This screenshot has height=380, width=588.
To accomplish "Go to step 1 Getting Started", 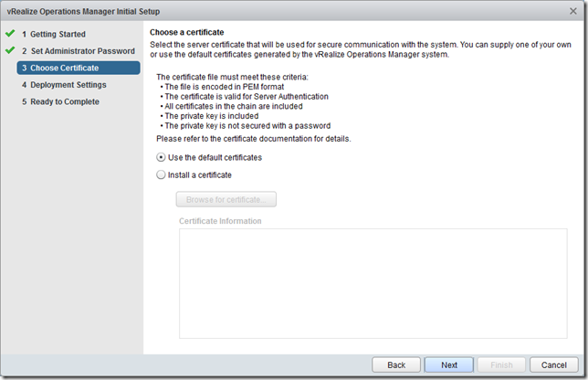I will 59,34.
